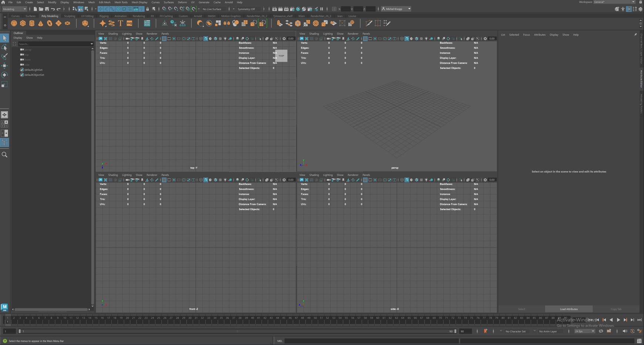Click the Polygon Cone shelf icon
The width and height of the screenshot is (644, 345).
[x=41, y=23]
